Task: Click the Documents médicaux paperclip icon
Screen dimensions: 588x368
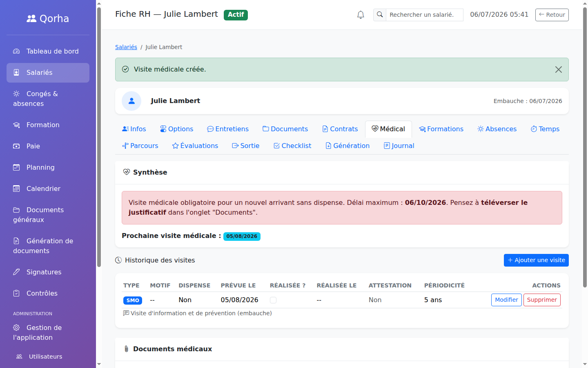Action: [x=126, y=349]
